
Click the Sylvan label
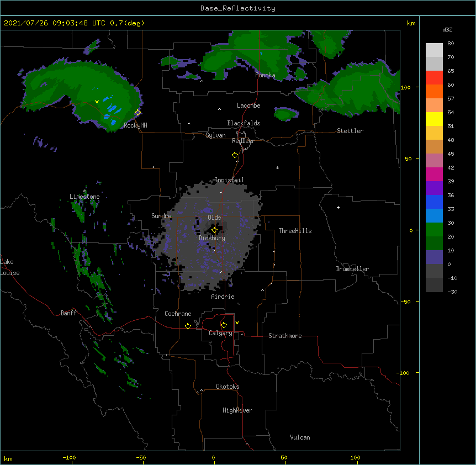point(215,135)
